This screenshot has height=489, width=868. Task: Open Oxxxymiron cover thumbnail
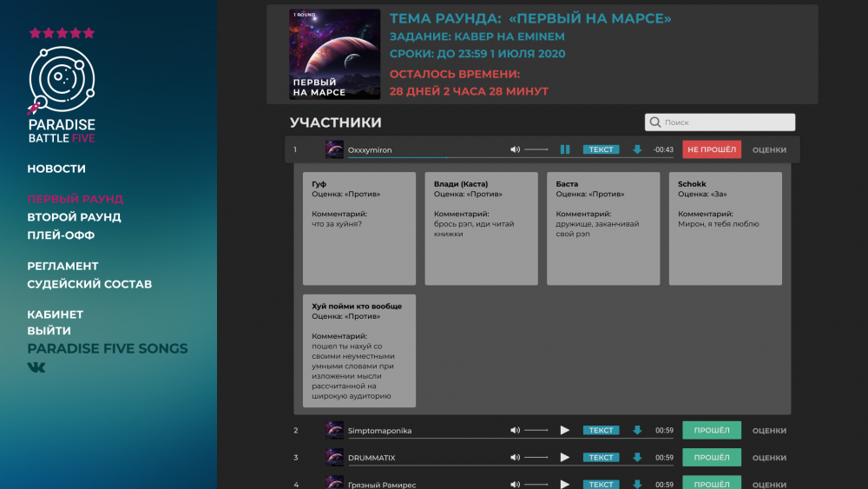point(334,149)
